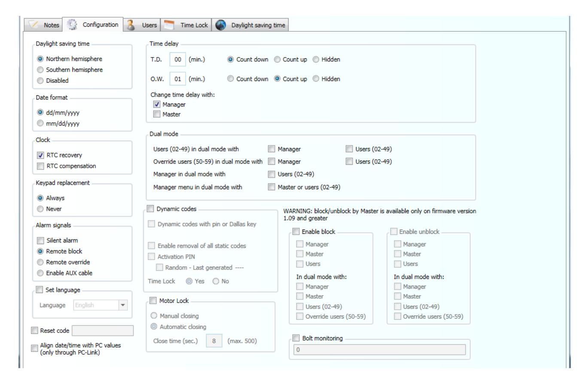Enable Bolt monitoring checkbox
Screen dimensions: 588x387
[296, 338]
